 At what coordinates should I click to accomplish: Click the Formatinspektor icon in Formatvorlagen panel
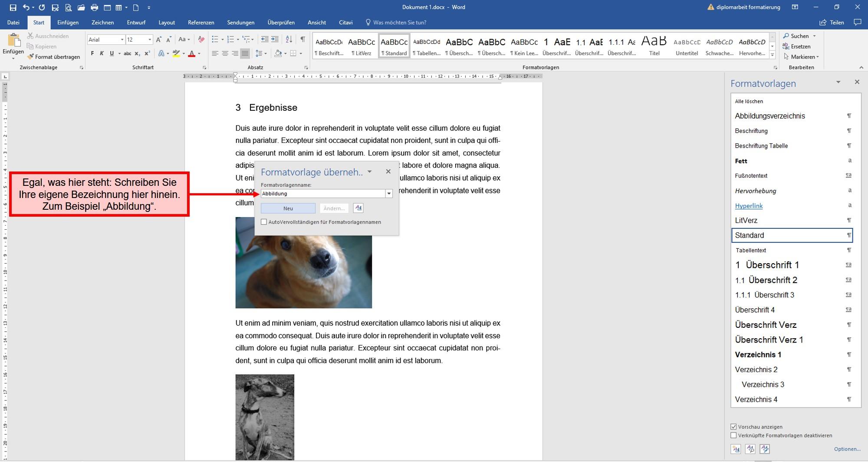pyautogui.click(x=750, y=449)
